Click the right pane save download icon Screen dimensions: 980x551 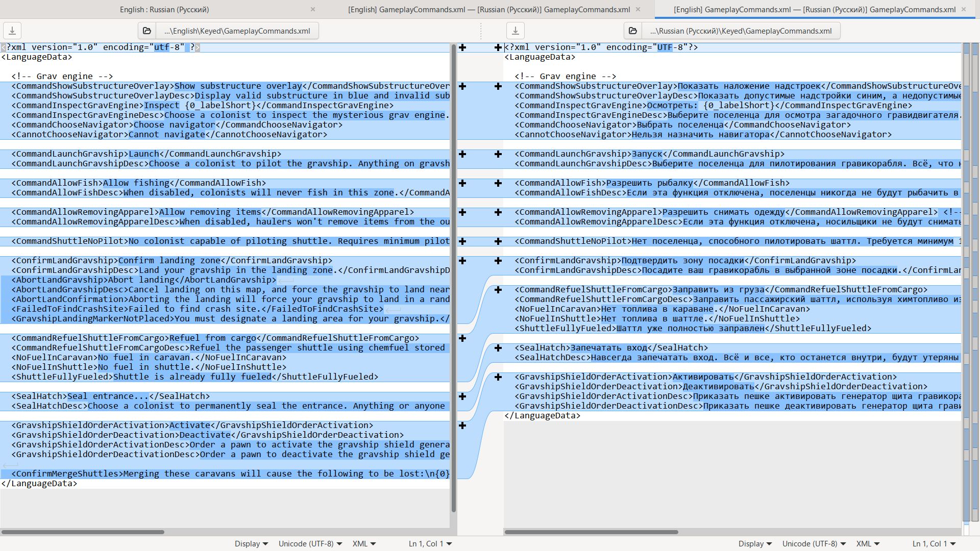pyautogui.click(x=516, y=31)
